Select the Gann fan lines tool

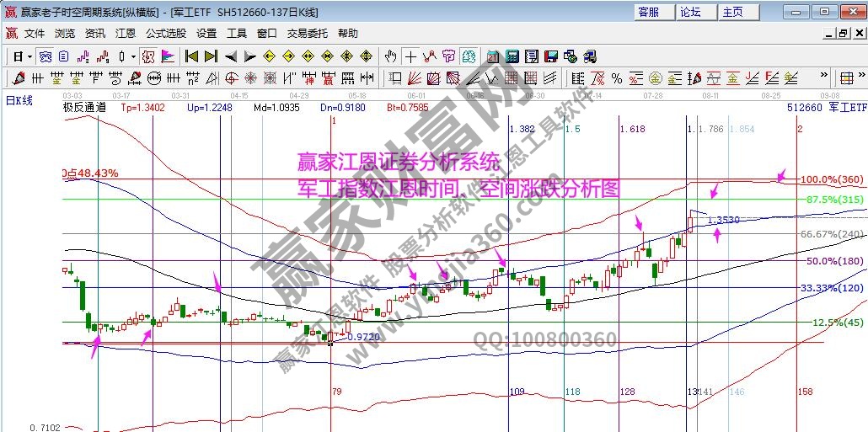pos(413,78)
